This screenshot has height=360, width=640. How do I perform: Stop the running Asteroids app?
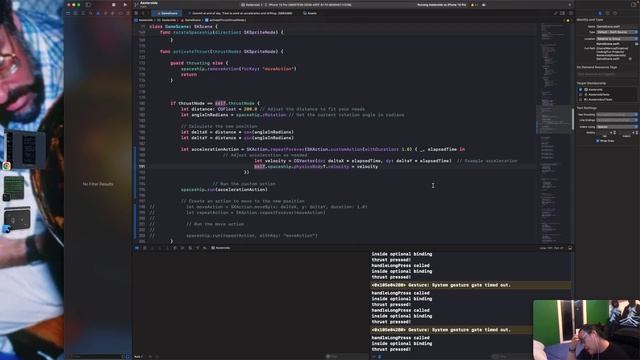point(113,5)
